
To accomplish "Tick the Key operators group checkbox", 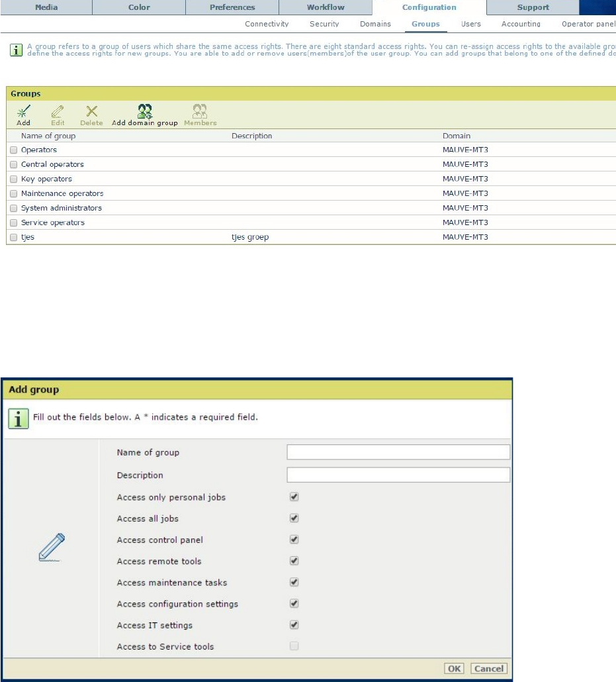I will click(13, 179).
